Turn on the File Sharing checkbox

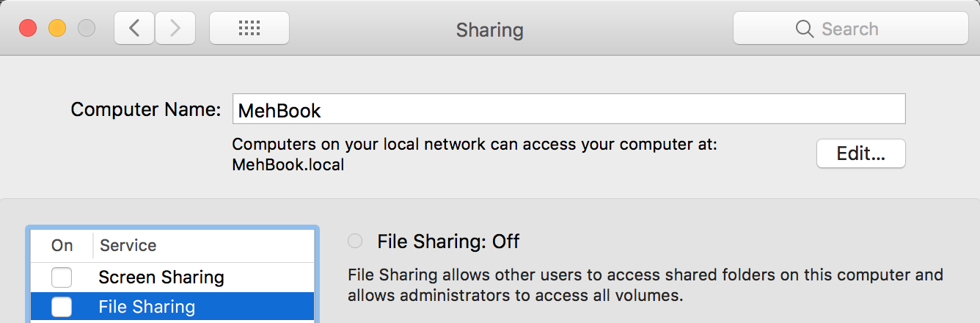[62, 307]
